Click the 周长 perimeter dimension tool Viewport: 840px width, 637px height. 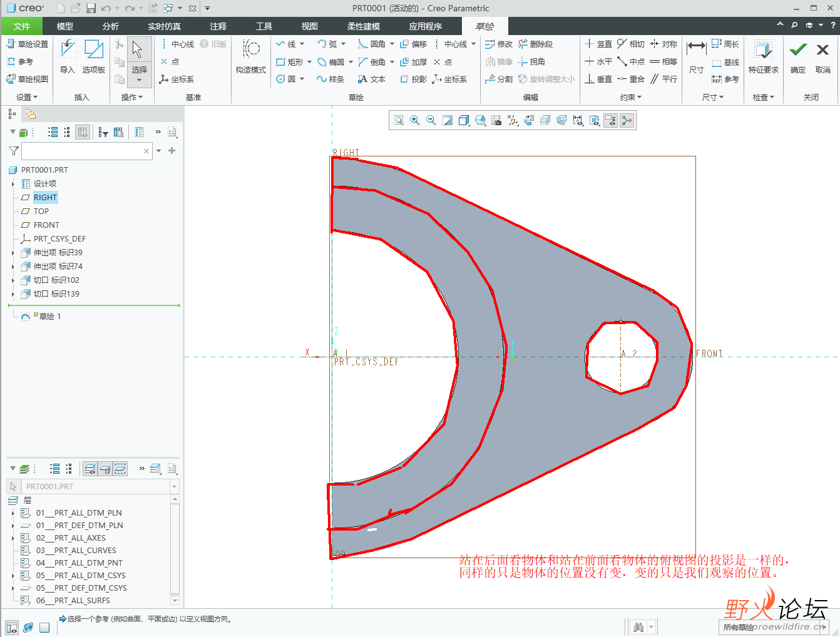pos(725,44)
